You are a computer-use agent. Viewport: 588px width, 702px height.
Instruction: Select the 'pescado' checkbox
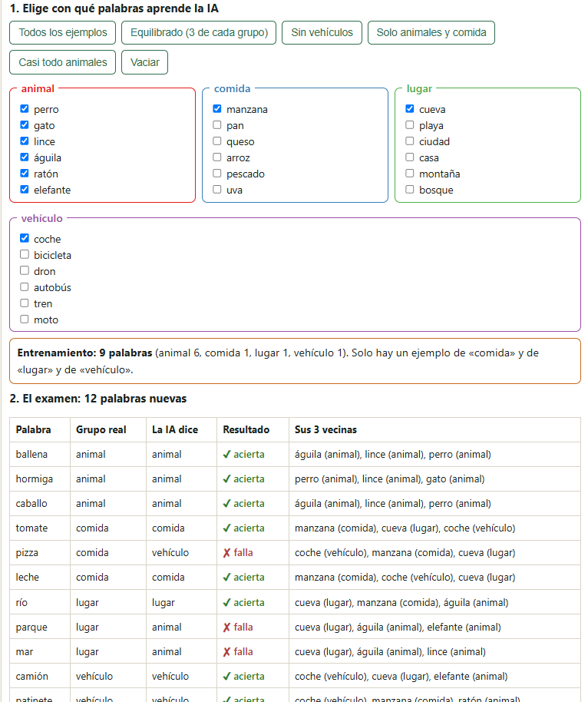coord(217,174)
